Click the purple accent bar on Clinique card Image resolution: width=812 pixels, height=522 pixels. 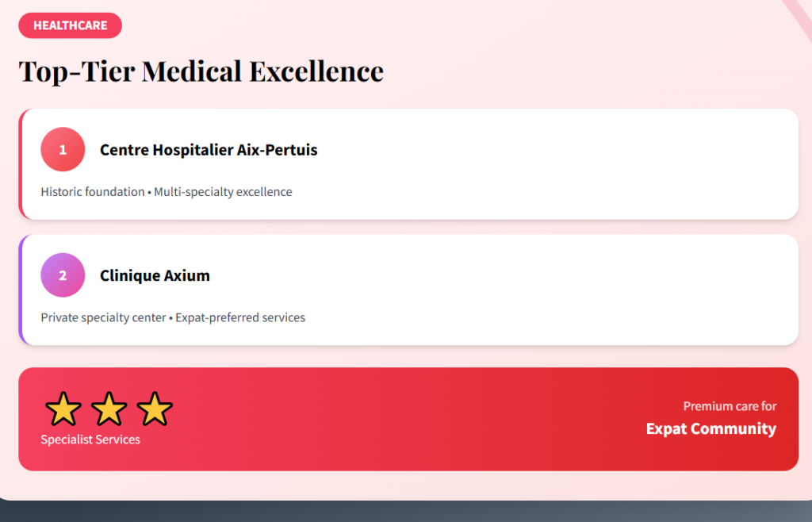(21, 290)
